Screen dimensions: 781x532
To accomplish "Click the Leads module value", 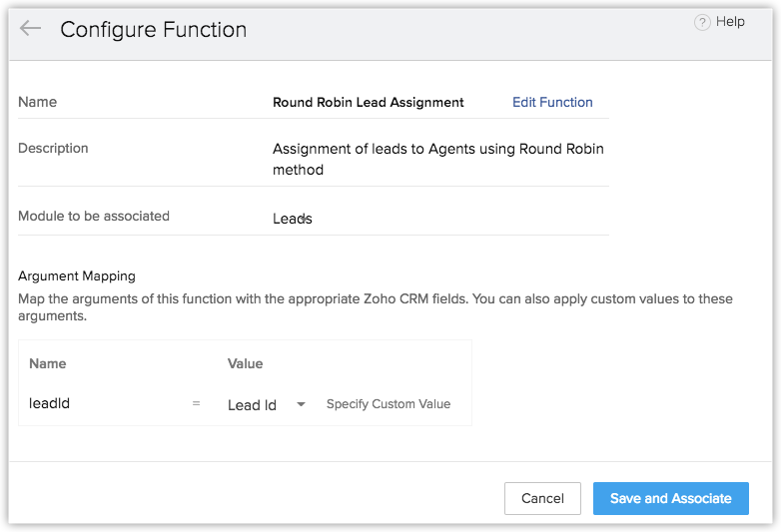I will (x=293, y=219).
